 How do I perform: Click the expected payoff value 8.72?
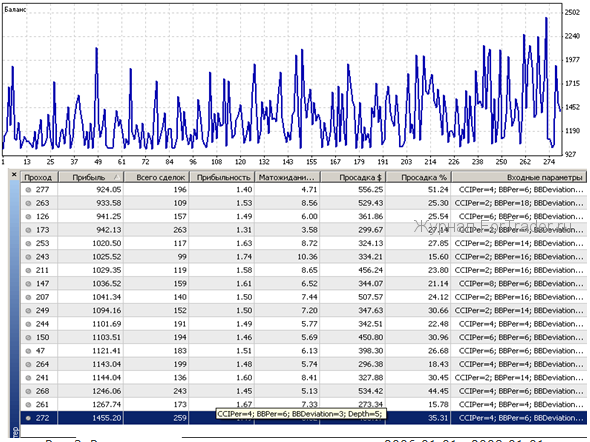(309, 243)
